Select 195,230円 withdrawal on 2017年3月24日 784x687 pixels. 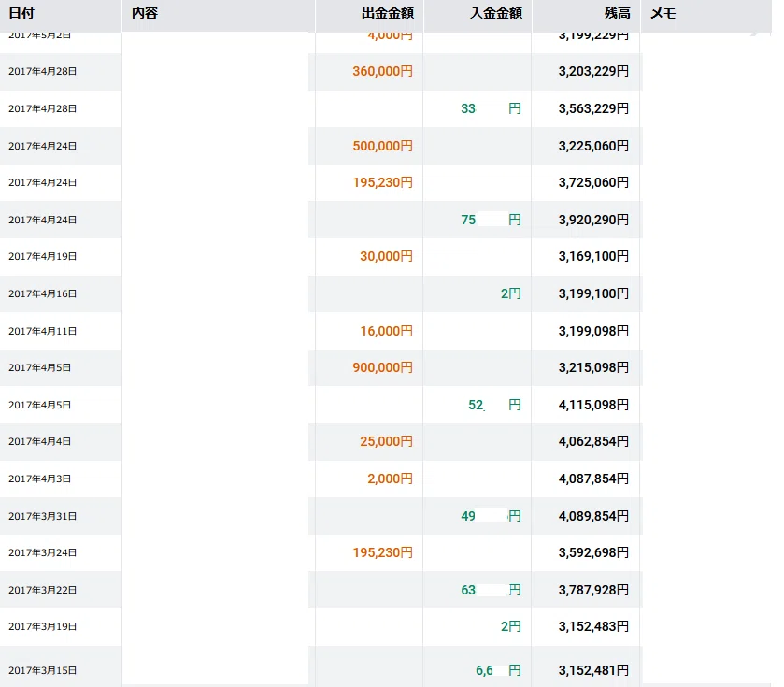pos(382,552)
